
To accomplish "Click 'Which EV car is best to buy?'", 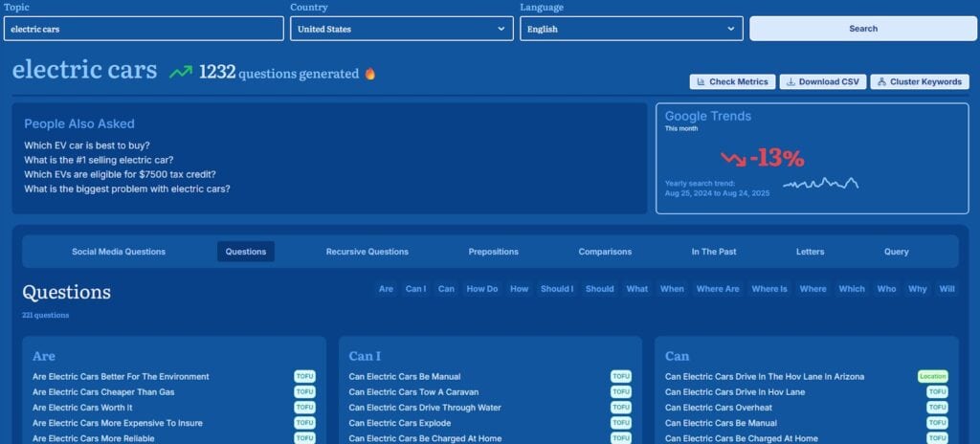I will click(87, 145).
